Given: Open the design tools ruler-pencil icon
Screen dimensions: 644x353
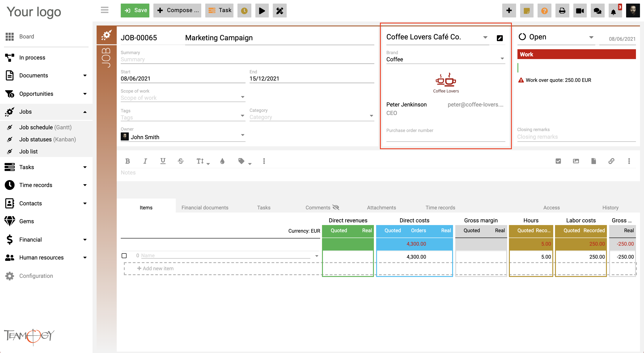Looking at the screenshot, I should pyautogui.click(x=280, y=11).
